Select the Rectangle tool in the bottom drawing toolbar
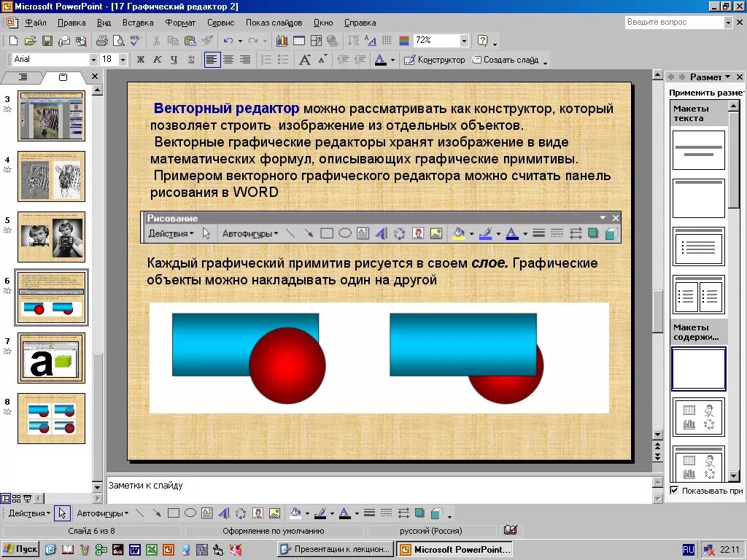The height and width of the screenshot is (560, 747). pyautogui.click(x=174, y=513)
